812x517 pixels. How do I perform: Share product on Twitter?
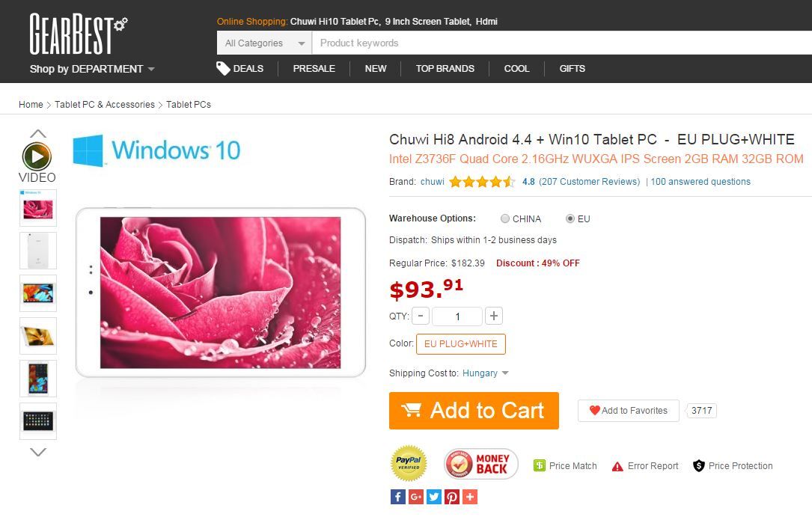pos(434,497)
